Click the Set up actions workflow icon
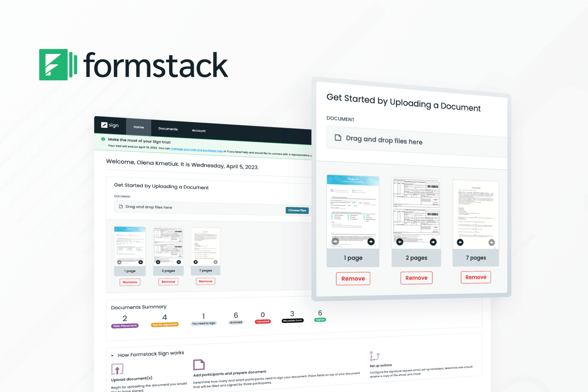 (375, 356)
